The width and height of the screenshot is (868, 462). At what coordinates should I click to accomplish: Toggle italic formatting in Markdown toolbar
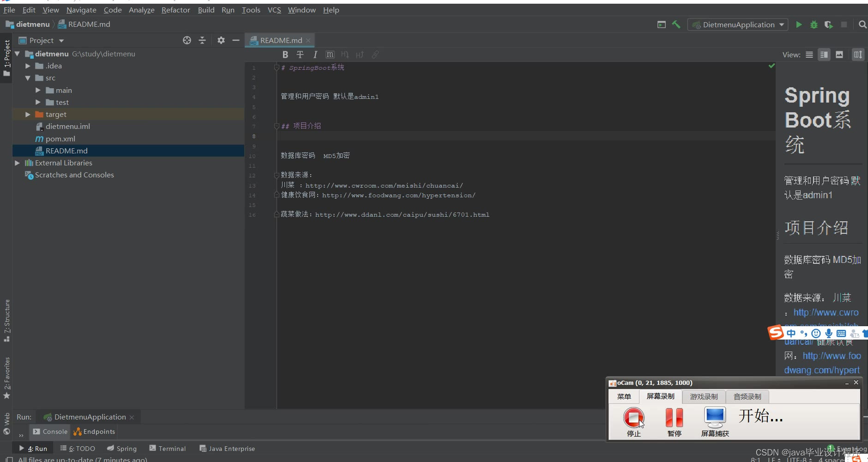pyautogui.click(x=315, y=55)
